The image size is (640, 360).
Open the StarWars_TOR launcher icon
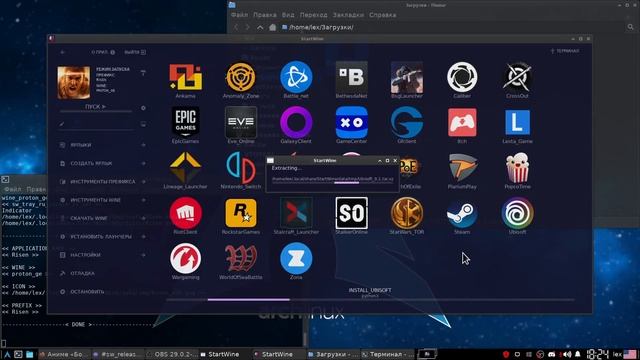(407, 213)
